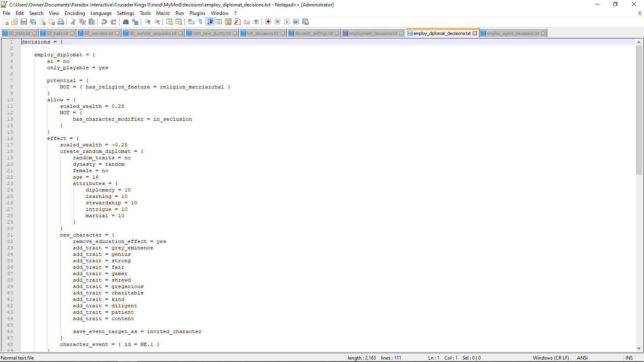Open the File menu
The image size is (644, 362).
6,13
